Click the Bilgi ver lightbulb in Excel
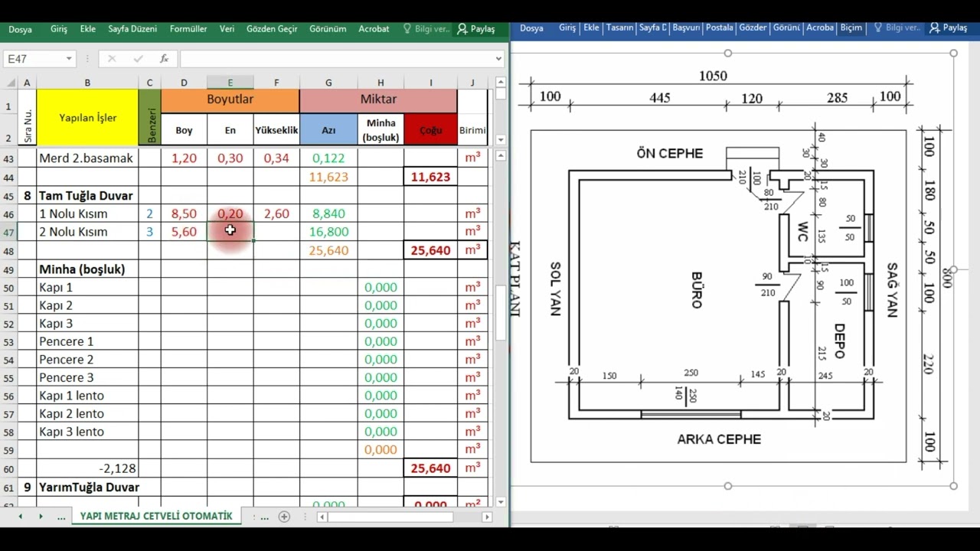Screen dimensions: 980x551 pyautogui.click(x=406, y=29)
